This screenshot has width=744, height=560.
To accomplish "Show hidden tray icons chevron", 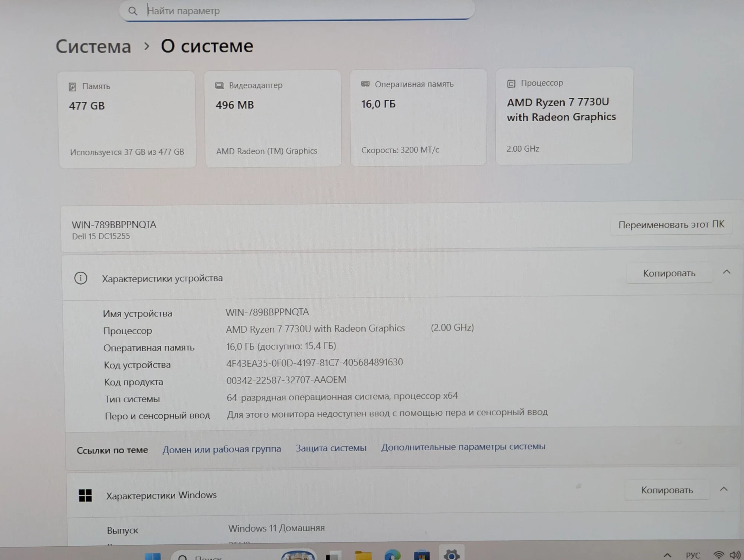I will pos(667,555).
